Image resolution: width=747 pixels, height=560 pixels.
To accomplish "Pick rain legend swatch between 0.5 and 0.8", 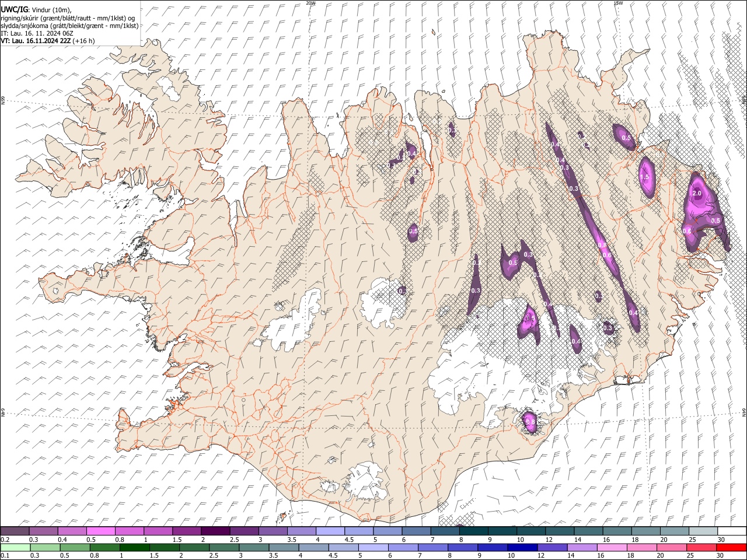I will click(x=75, y=547).
